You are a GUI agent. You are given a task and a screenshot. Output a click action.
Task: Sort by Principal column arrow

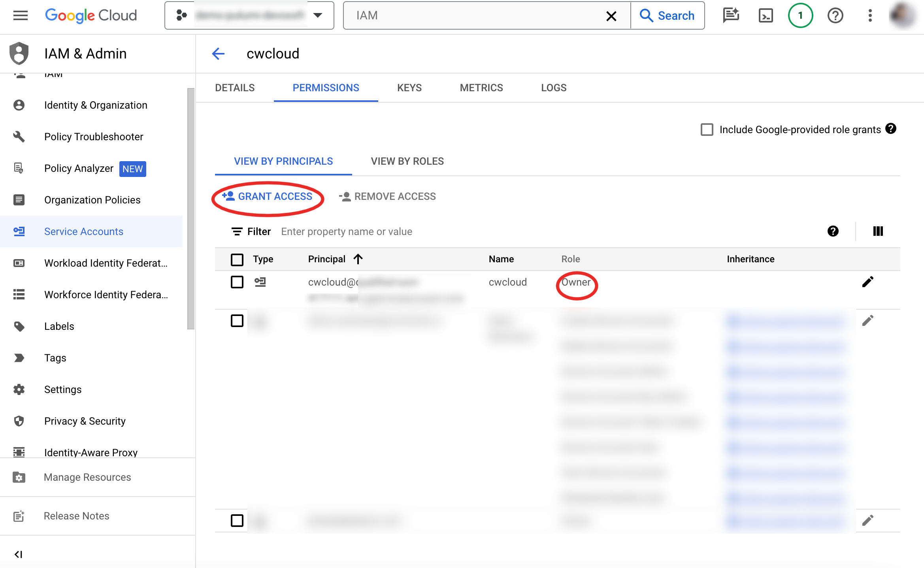[x=358, y=259]
